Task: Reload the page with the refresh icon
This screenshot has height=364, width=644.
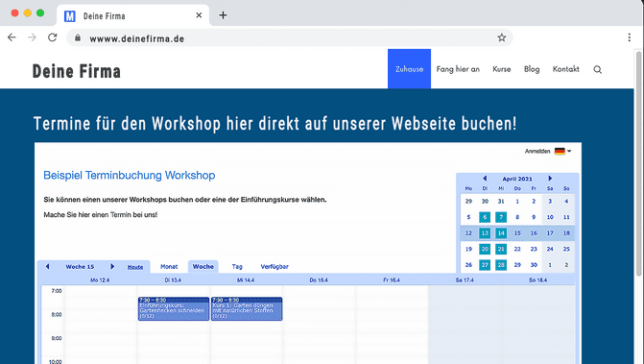Action: click(x=52, y=37)
